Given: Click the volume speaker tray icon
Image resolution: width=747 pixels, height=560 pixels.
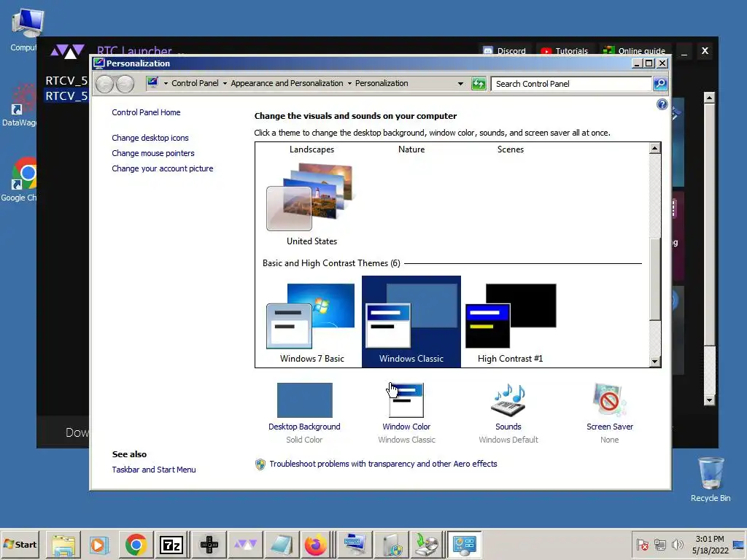Looking at the screenshot, I should pos(677,544).
